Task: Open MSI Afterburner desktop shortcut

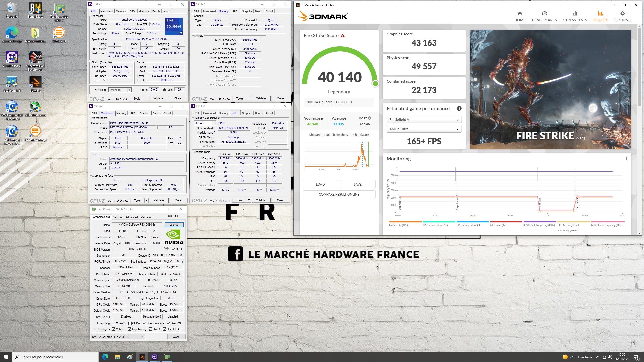Action: [x=35, y=109]
